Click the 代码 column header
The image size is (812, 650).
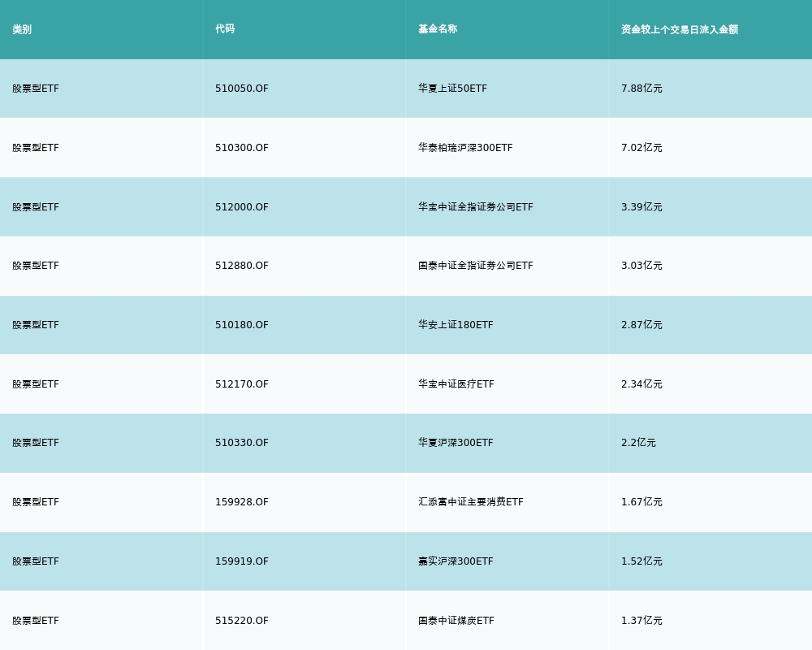[225, 29]
